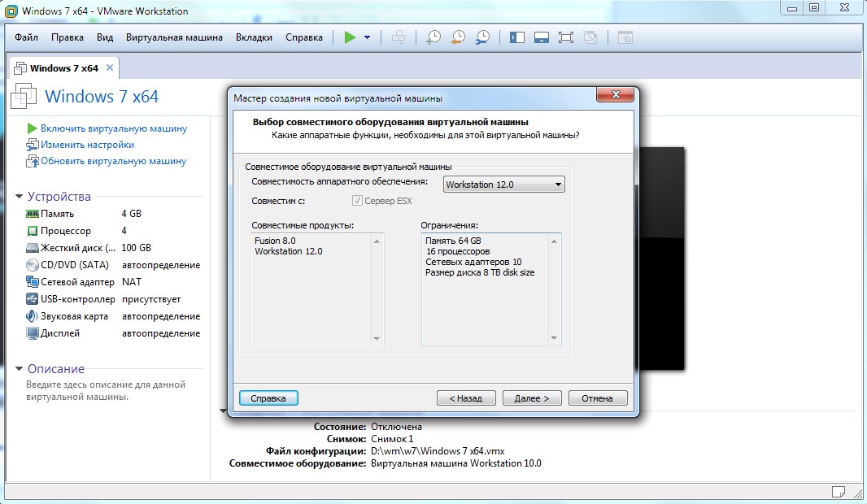Open the power options dropdown arrow in toolbar
867x504 pixels.
pyautogui.click(x=367, y=37)
